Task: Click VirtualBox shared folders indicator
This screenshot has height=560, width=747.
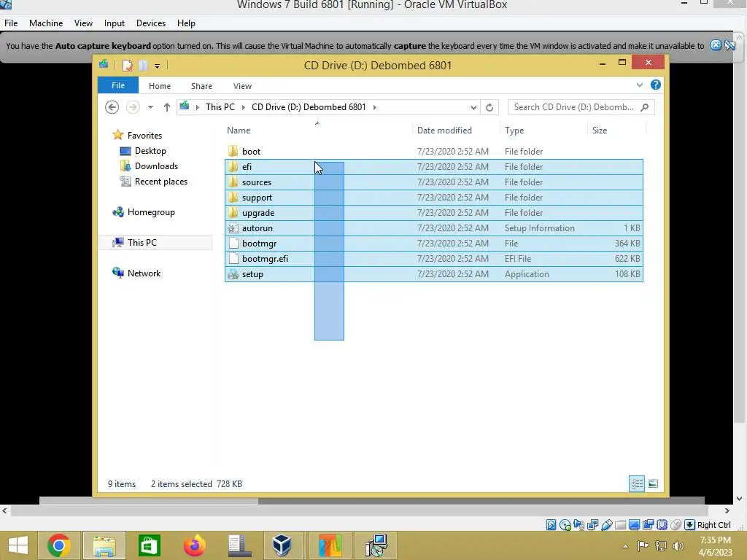Action: click(620, 525)
